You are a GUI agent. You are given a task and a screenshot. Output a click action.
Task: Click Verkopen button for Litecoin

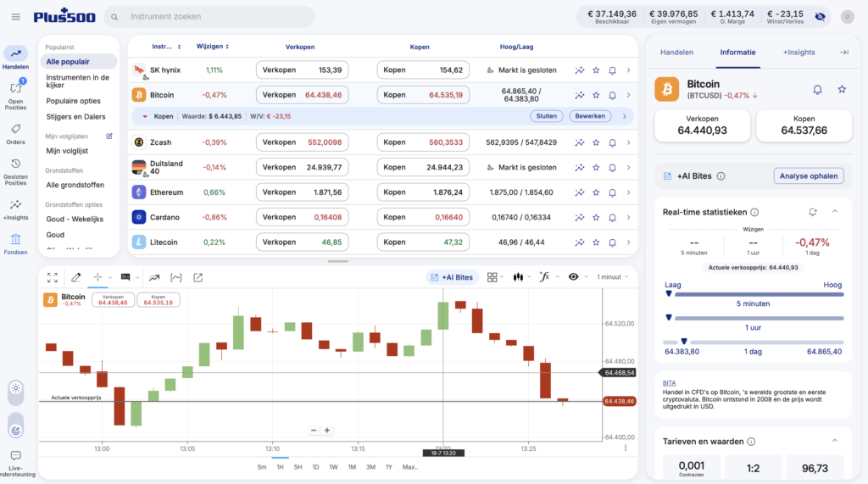302,242
